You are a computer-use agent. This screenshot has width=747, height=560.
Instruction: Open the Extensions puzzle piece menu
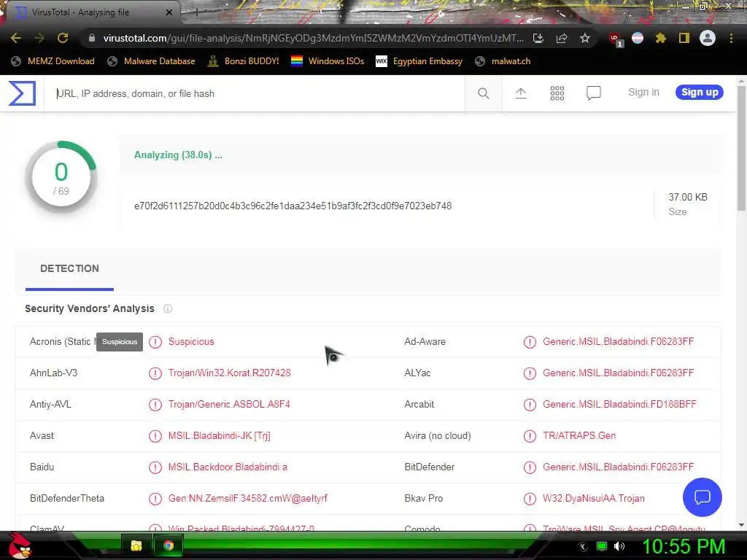click(x=661, y=38)
